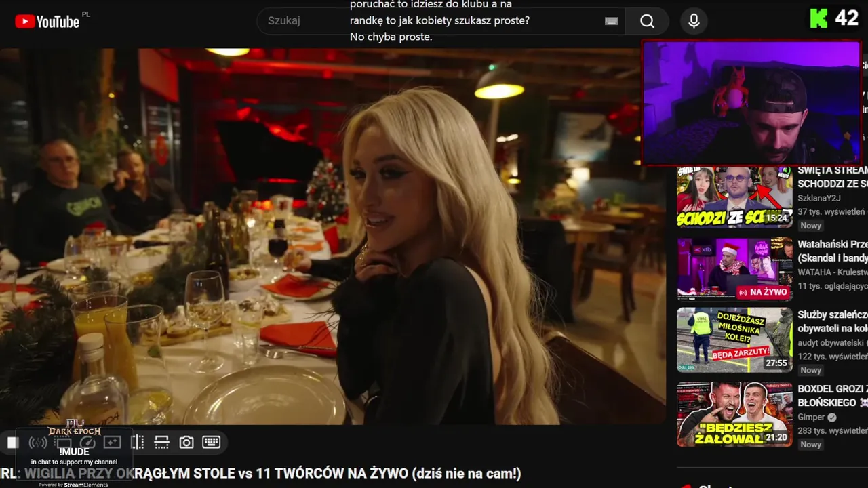Click the white stop square button
Viewport: 868px width, 488px height.
pos(12,443)
